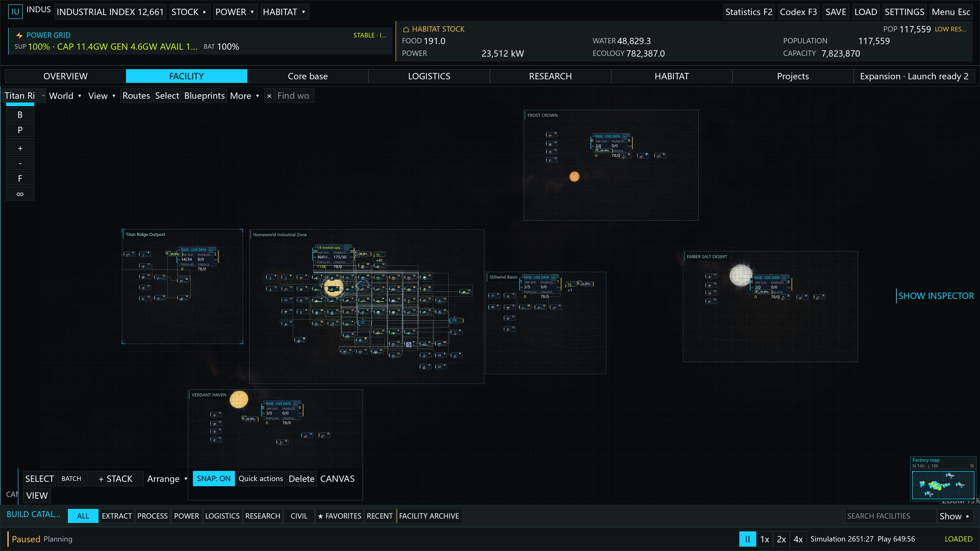
Task: Filter catalog by ALL
Action: point(83,516)
